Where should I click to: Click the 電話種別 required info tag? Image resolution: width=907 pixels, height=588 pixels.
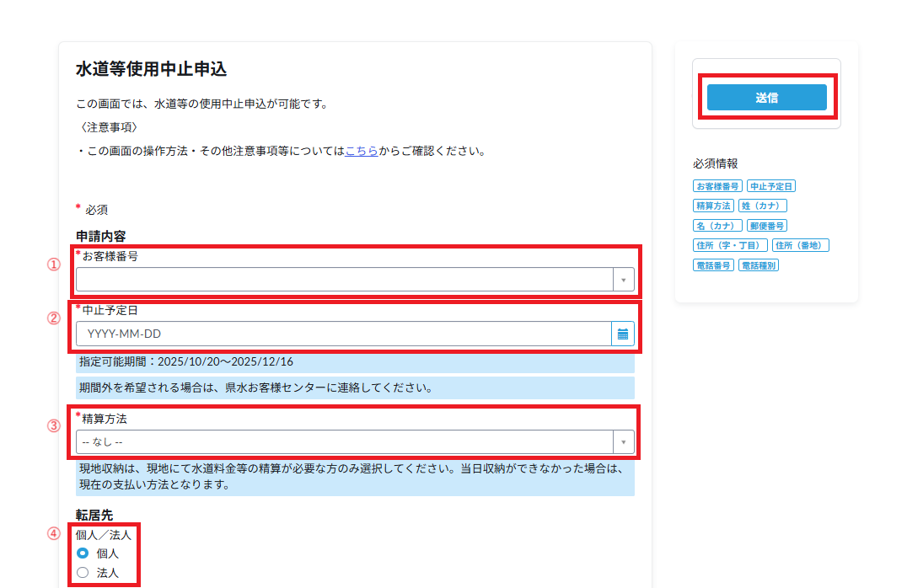[759, 265]
